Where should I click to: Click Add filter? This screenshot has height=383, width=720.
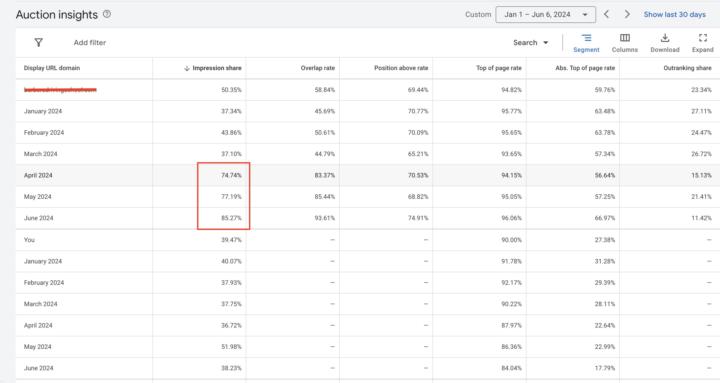point(90,42)
